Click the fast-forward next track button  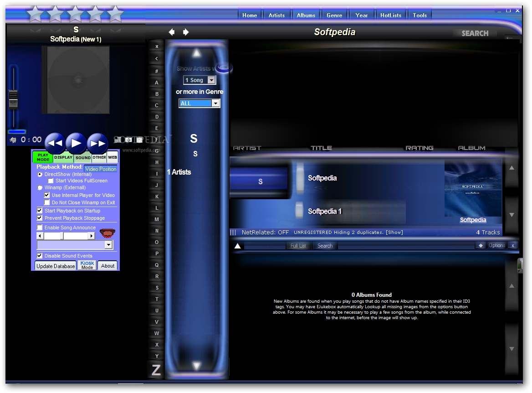click(97, 143)
